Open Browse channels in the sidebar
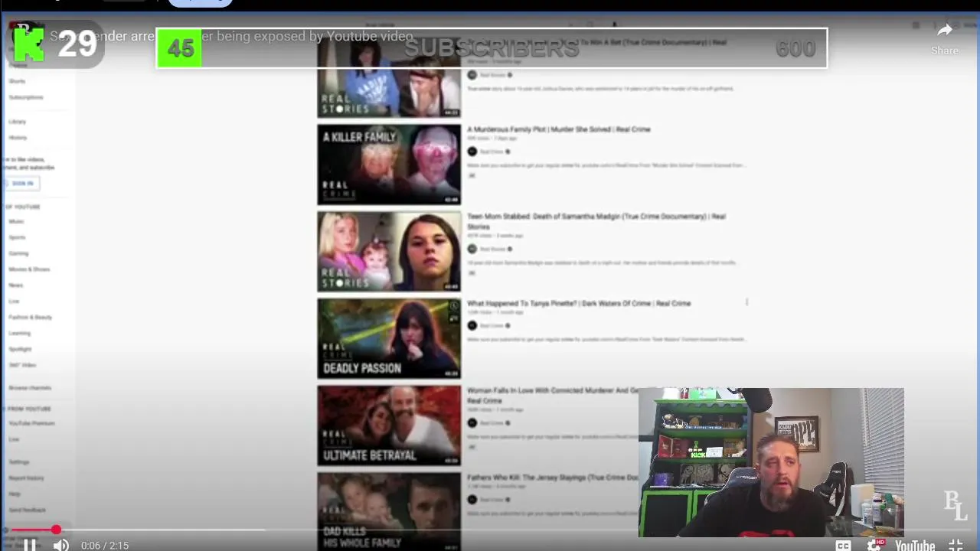This screenshot has width=980, height=551. tap(30, 388)
